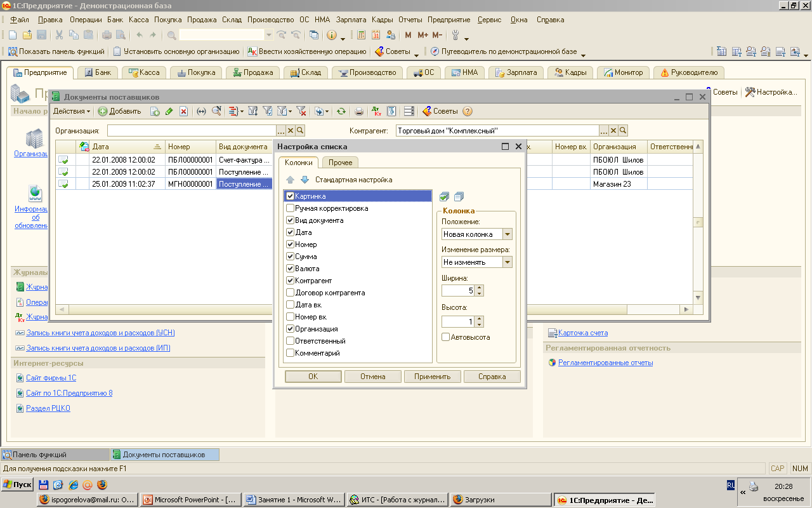Open the Действия dropdown menu
Screen dimensions: 812x508
coord(72,111)
